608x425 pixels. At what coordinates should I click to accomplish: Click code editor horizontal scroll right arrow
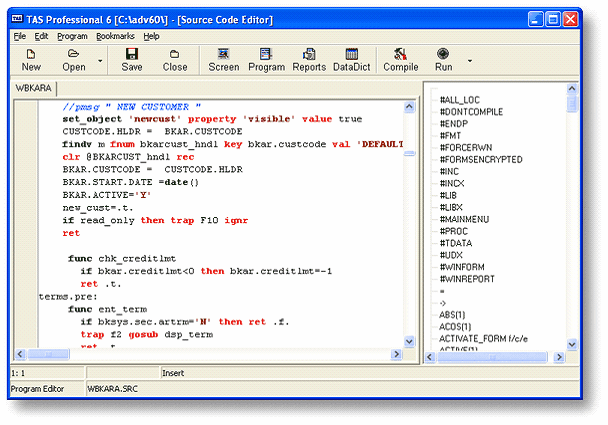tap(396, 354)
